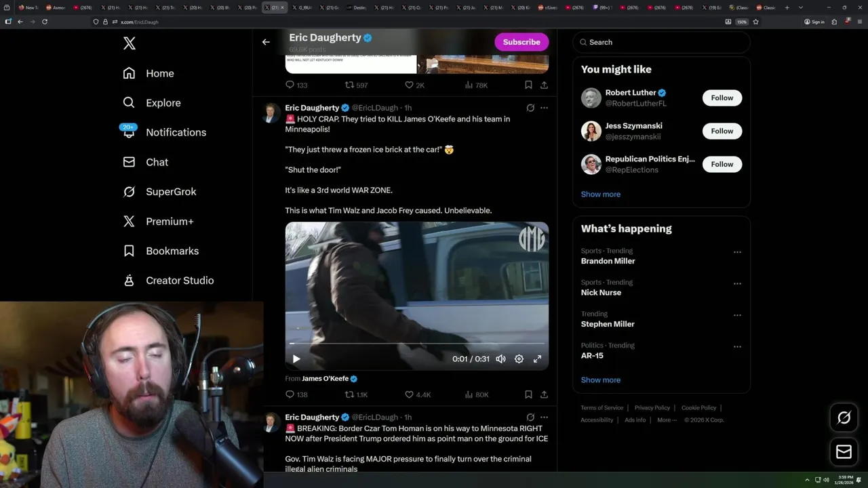This screenshot has width=868, height=488.
Task: Open a new browser tab with plus
Action: (787, 7)
